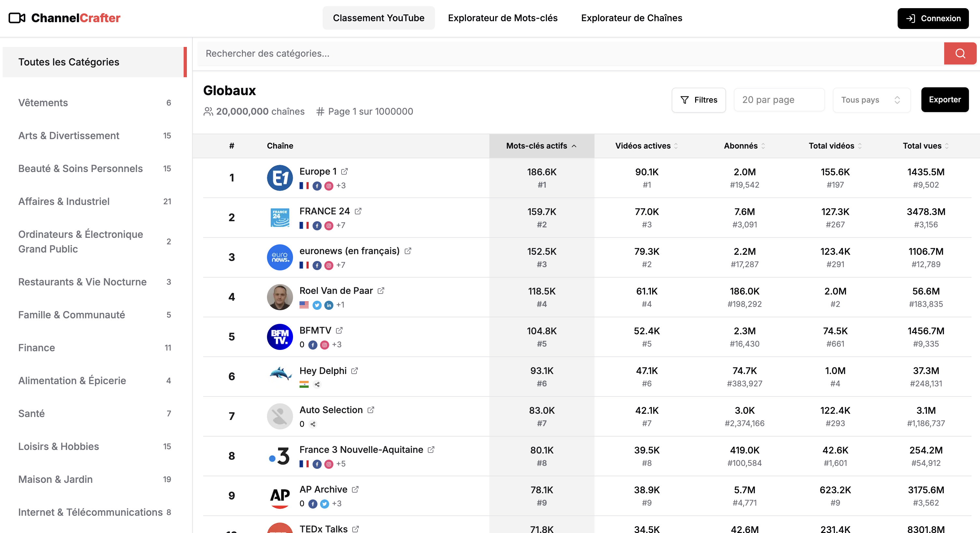This screenshot has height=533, width=980.
Task: Click Europe 1 Facebook icon
Action: [317, 186]
